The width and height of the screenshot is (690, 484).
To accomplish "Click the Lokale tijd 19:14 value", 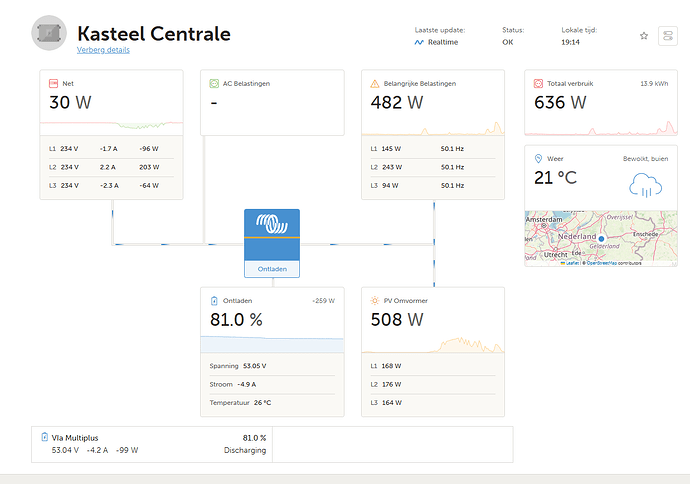I will point(570,42).
